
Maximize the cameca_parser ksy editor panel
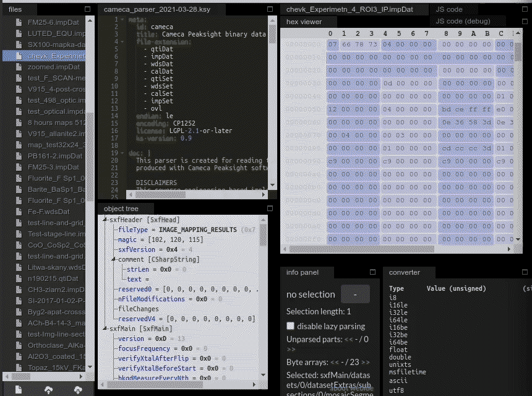coord(270,9)
